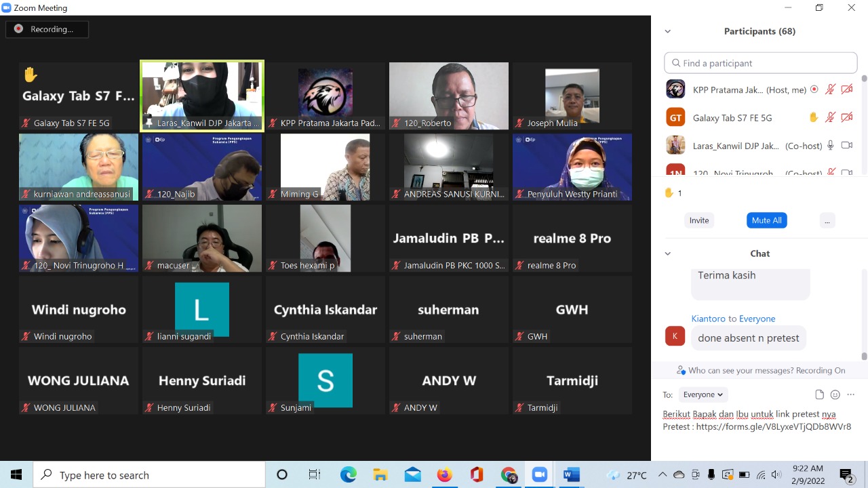Collapse the Chat panel using its chevron

(x=668, y=253)
